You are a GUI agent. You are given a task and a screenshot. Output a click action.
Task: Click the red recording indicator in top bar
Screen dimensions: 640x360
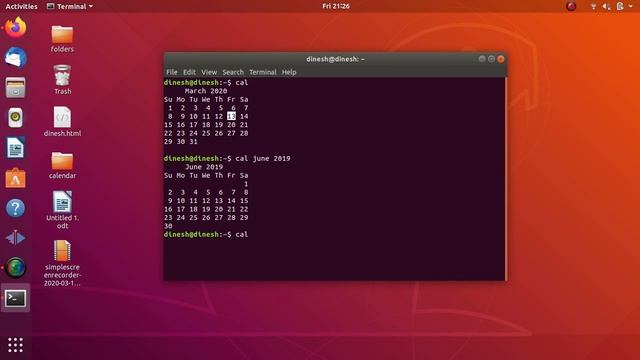coord(571,6)
